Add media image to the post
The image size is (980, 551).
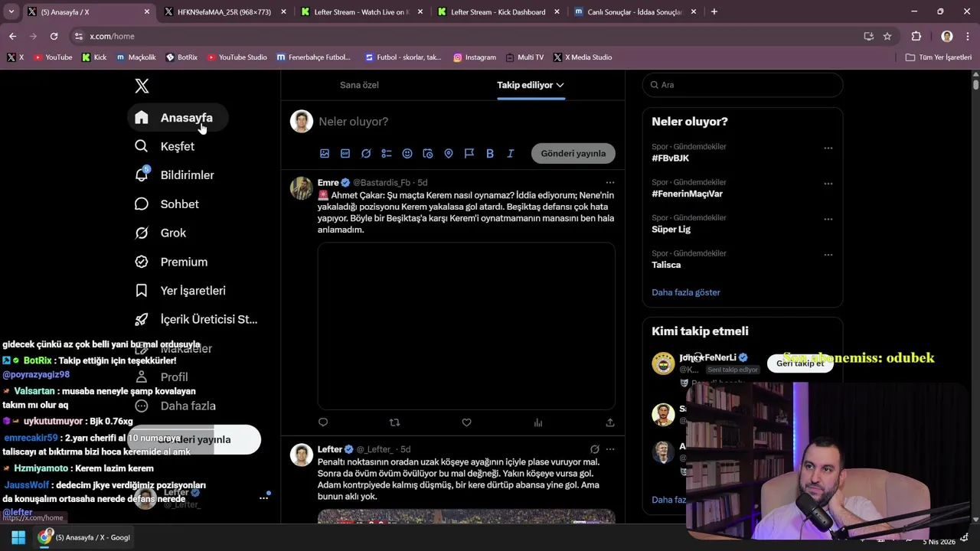coord(325,153)
